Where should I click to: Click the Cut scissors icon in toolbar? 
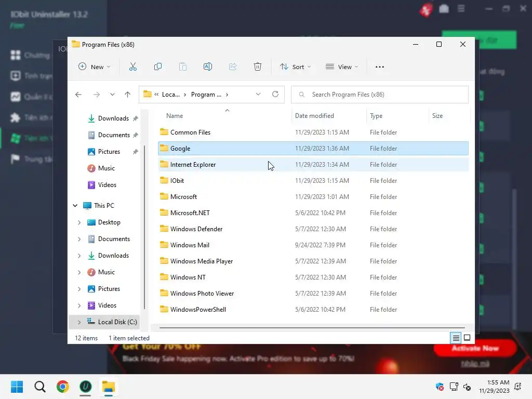point(132,67)
